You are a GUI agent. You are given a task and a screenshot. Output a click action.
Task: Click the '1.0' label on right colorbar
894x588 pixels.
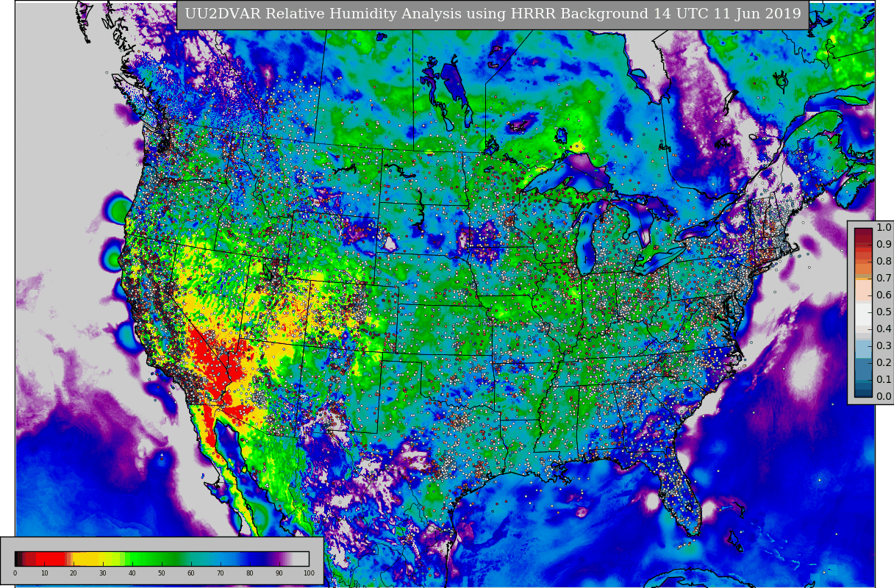(x=884, y=228)
